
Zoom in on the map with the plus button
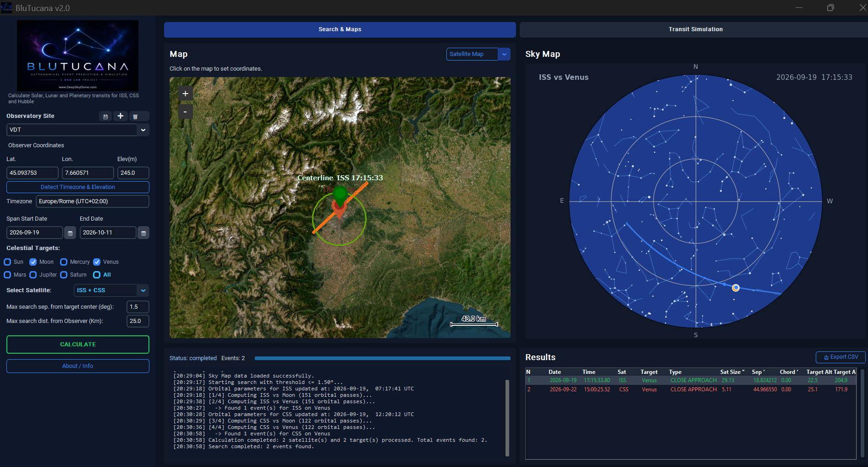coord(185,94)
